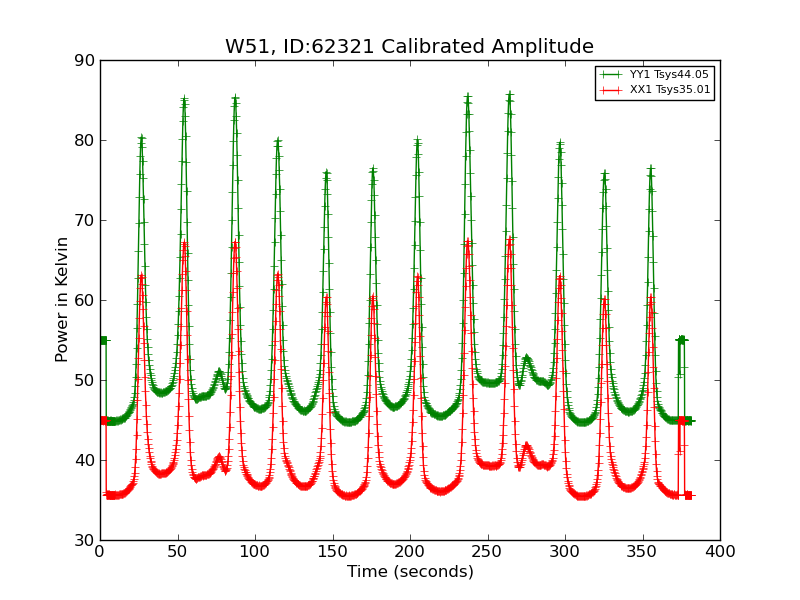Click the red square marker at plot end
The width and height of the screenshot is (800, 600).
688,495
